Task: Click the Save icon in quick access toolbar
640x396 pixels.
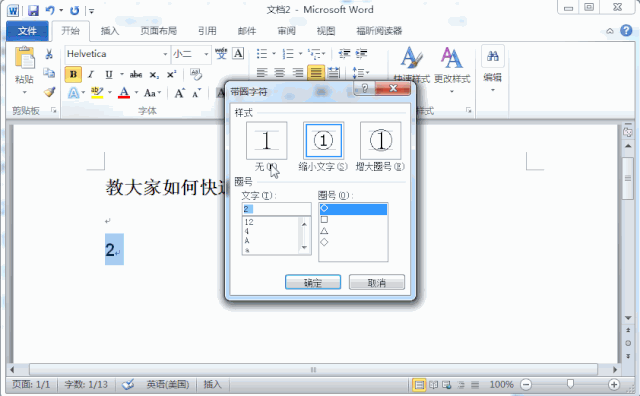Action: [x=33, y=10]
